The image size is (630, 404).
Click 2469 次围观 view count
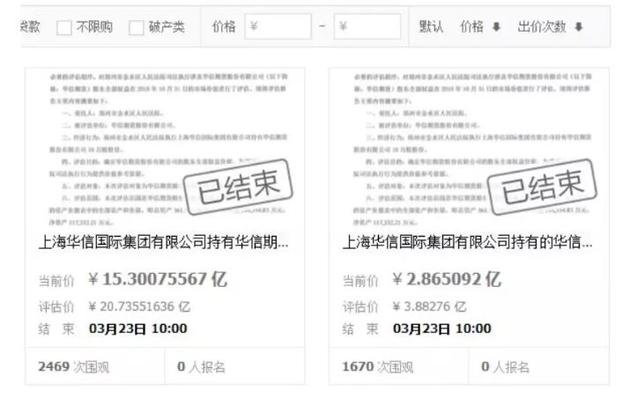[x=74, y=367]
